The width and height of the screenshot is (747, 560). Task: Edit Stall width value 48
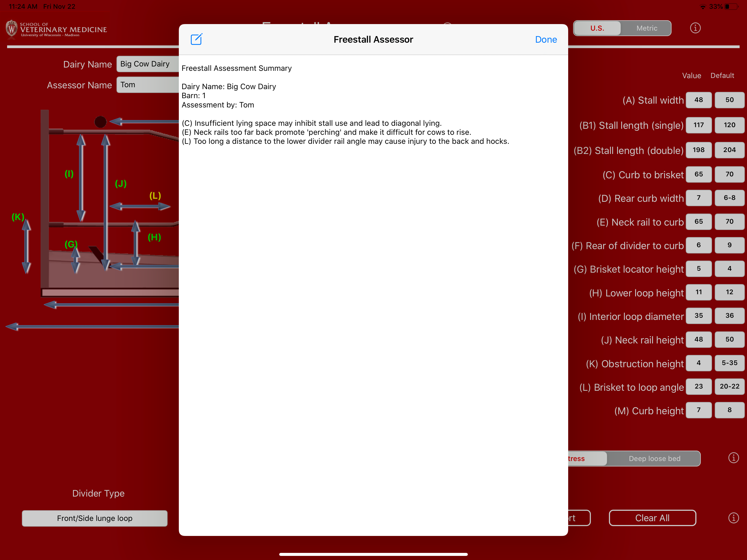[698, 100]
